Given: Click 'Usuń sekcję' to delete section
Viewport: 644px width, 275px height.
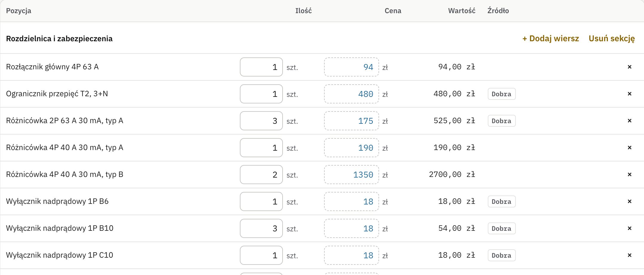Looking at the screenshot, I should 612,39.
